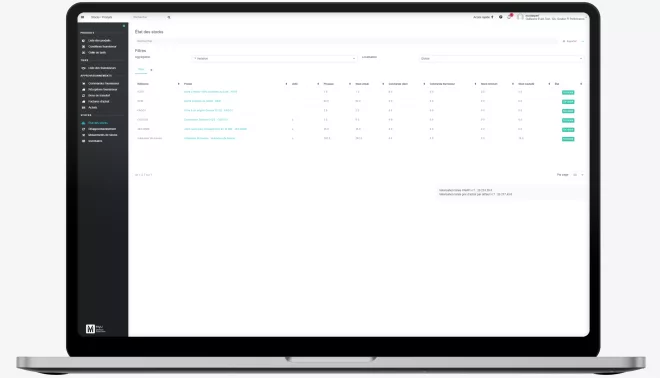Collapse sidebar using the green icon
Image resolution: width=660 pixels, height=378 pixels.
point(124,26)
